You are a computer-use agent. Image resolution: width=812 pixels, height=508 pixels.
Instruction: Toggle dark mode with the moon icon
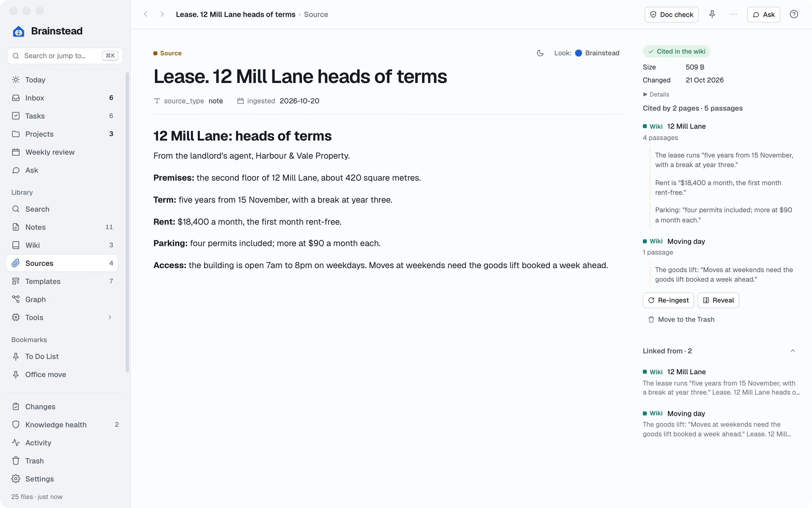point(540,53)
